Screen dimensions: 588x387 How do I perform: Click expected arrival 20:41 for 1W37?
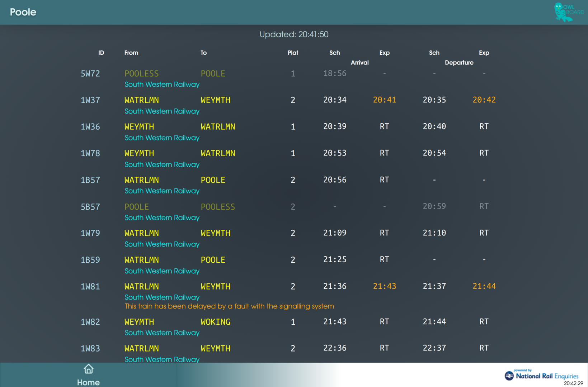(x=384, y=100)
